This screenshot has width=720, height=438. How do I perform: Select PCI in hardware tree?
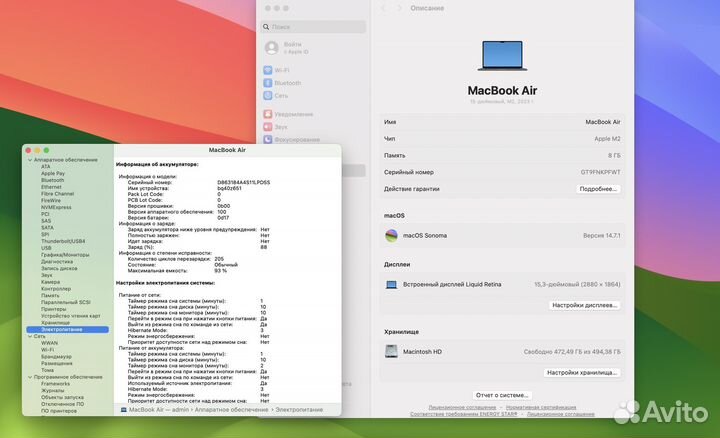[x=45, y=214]
